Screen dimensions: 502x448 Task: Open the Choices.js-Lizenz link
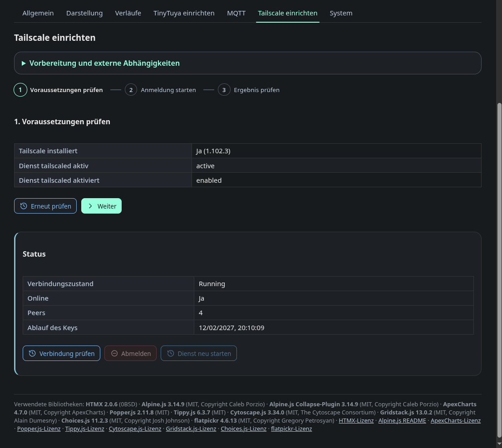(244, 429)
